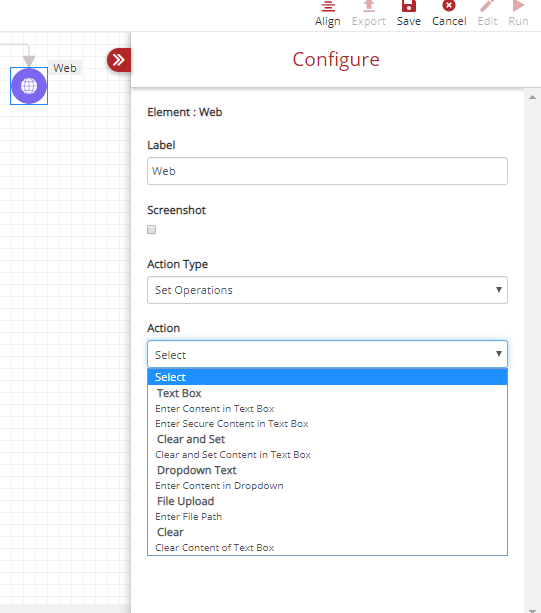Click the Align toolbar icon

(x=328, y=7)
